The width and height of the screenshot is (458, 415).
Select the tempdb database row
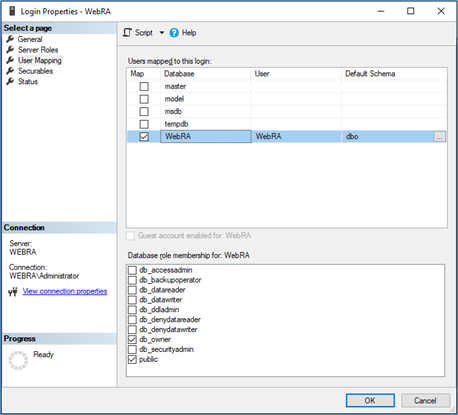point(287,124)
